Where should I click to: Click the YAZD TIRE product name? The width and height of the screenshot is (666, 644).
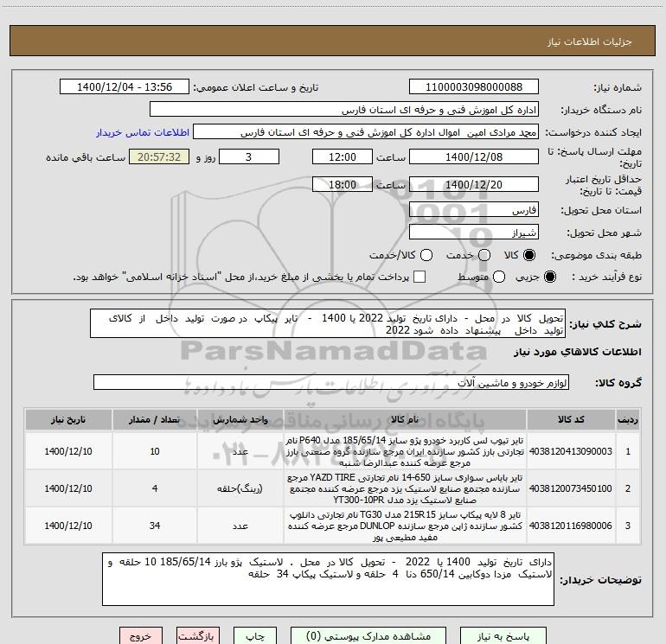[405, 488]
